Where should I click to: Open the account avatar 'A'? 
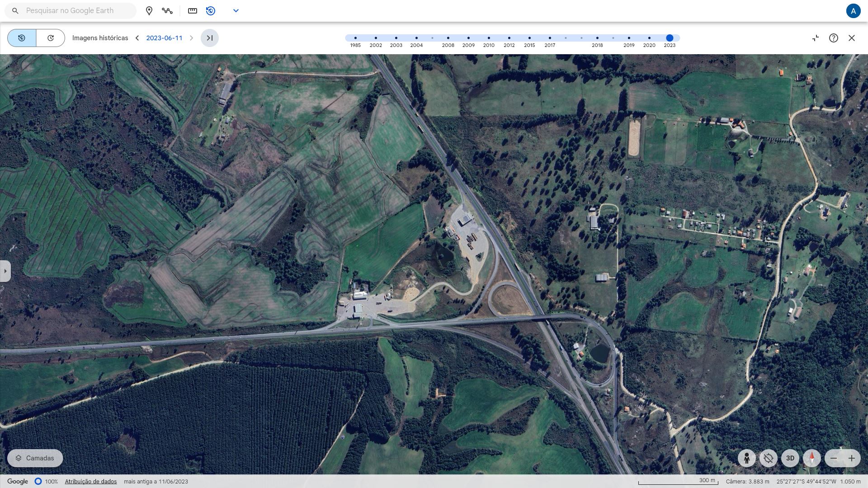(853, 11)
